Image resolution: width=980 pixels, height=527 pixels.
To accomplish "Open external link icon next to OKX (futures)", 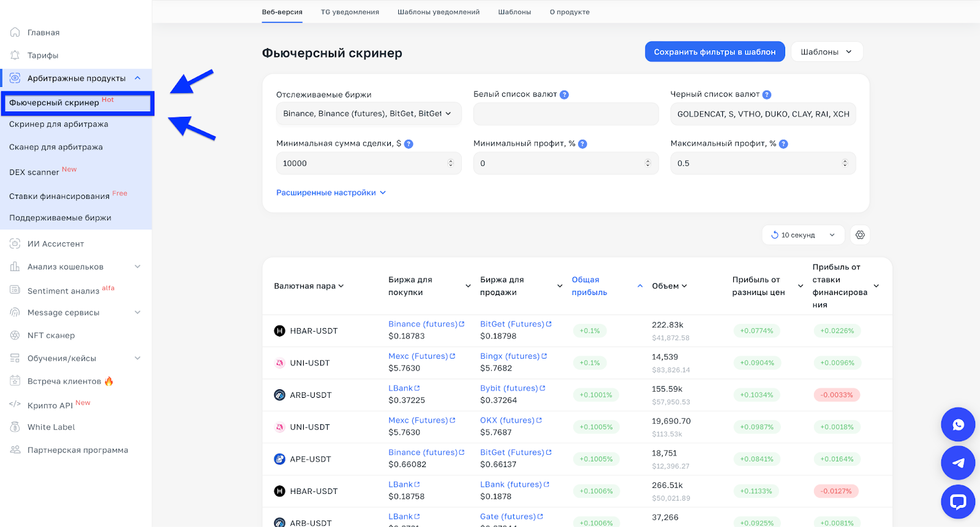I will 539,420.
